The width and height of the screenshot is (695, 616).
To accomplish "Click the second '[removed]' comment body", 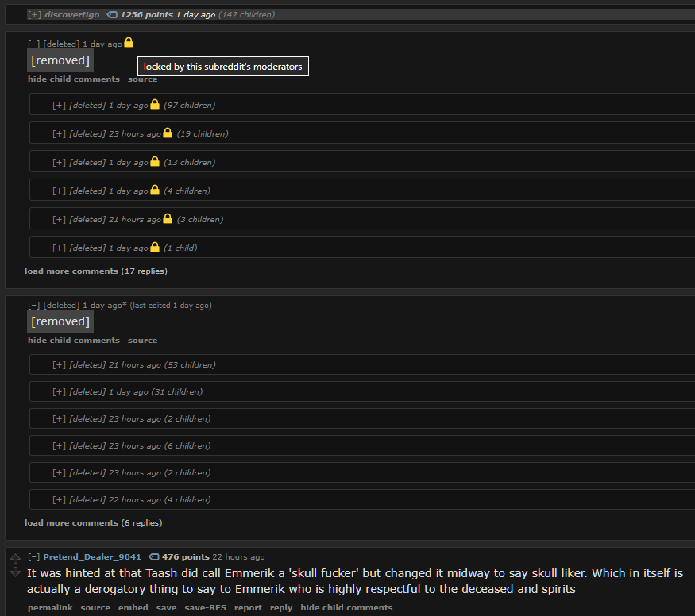I will tap(60, 322).
